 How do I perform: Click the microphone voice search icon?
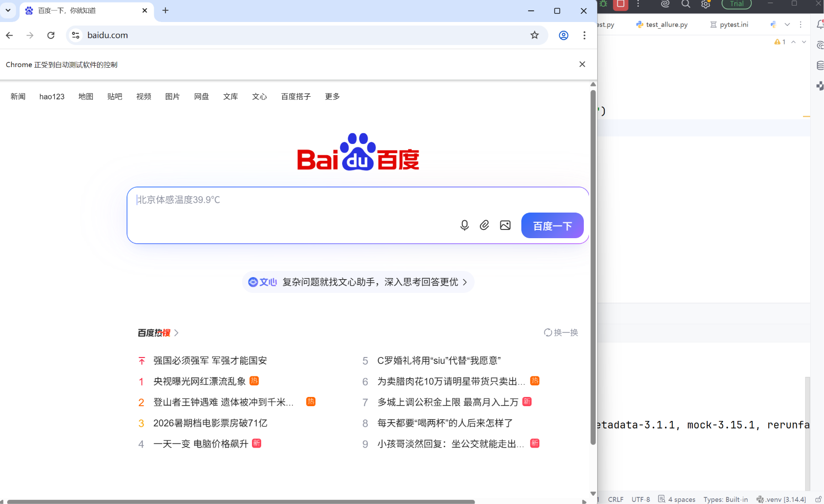(x=464, y=225)
